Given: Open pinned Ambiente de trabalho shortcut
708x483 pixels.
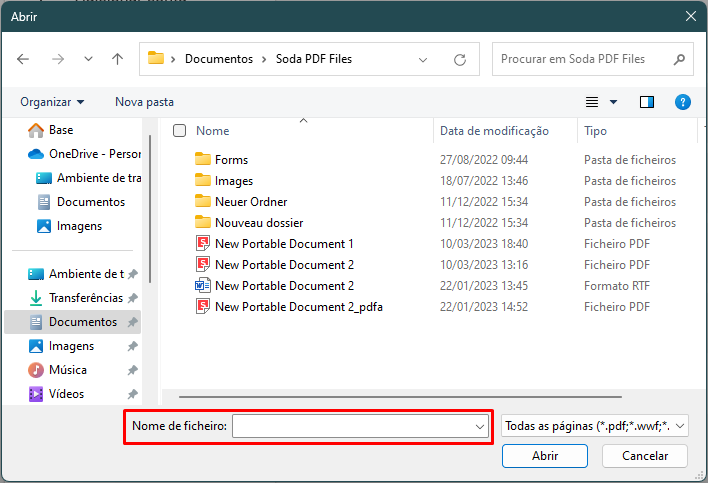Looking at the screenshot, I should click(76, 274).
